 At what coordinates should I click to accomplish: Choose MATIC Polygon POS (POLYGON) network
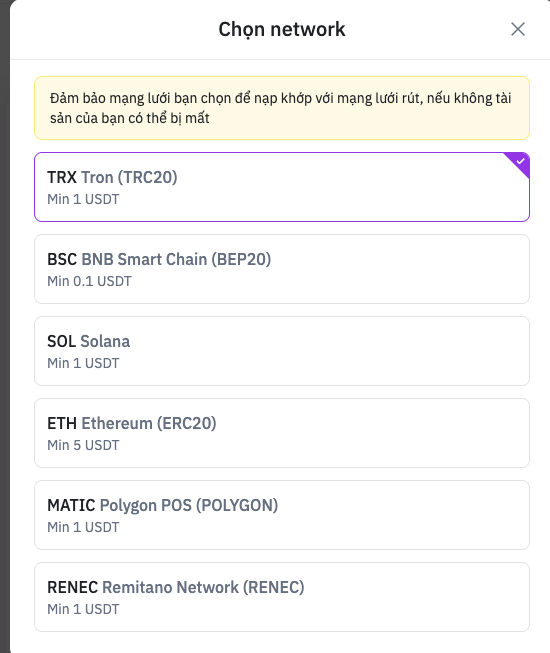[x=282, y=515]
